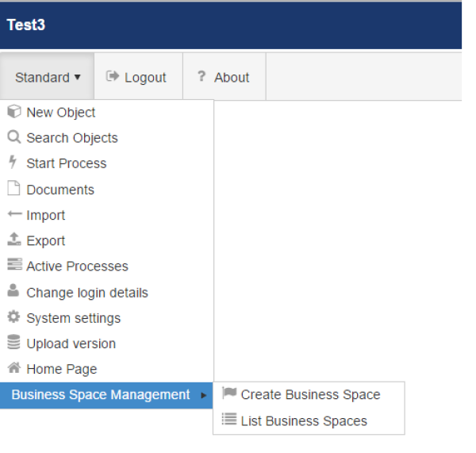Click the list icon for List Business Spaces

tap(229, 420)
